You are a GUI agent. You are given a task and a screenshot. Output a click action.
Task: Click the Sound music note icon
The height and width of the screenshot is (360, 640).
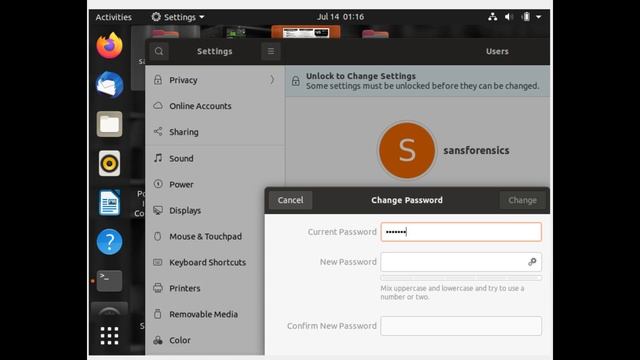[158, 158]
